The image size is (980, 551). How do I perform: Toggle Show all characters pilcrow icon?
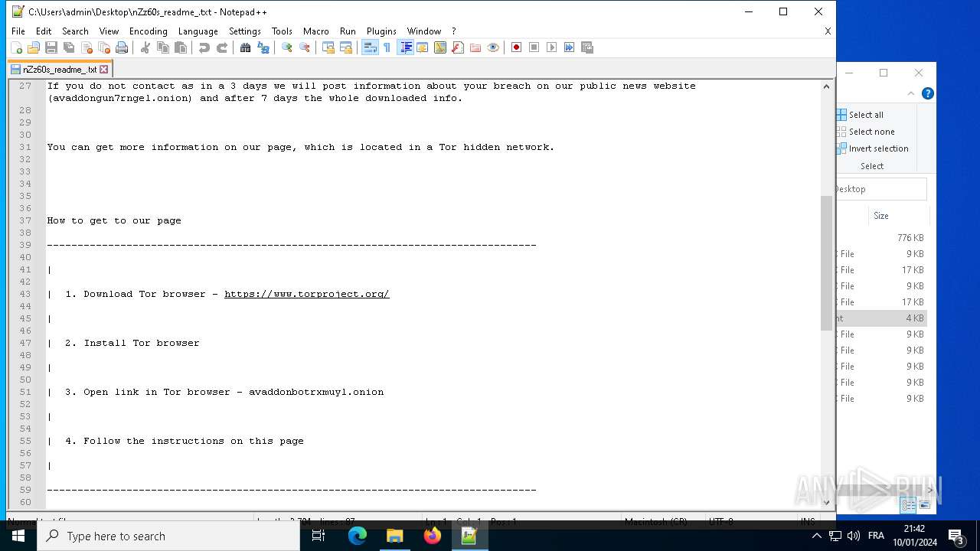point(387,47)
